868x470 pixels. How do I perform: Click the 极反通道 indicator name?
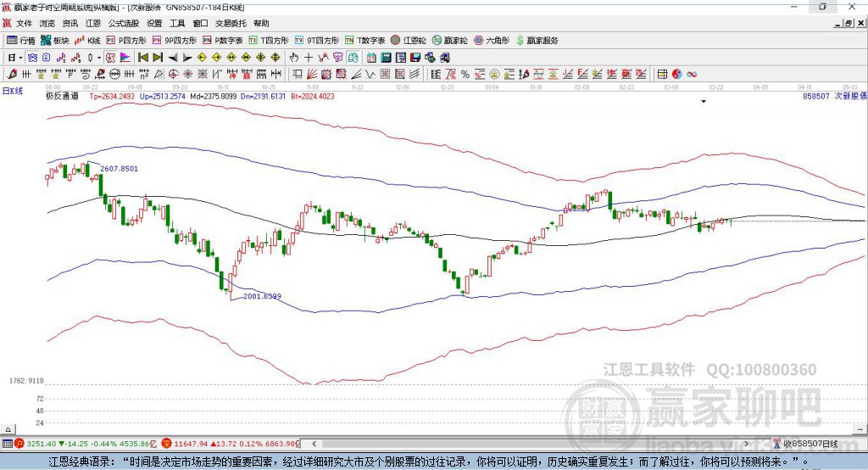coord(62,96)
